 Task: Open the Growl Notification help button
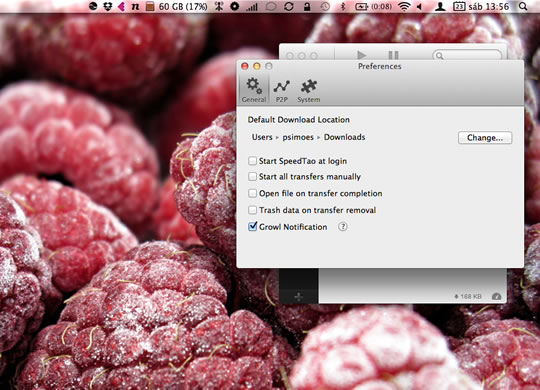click(x=343, y=227)
